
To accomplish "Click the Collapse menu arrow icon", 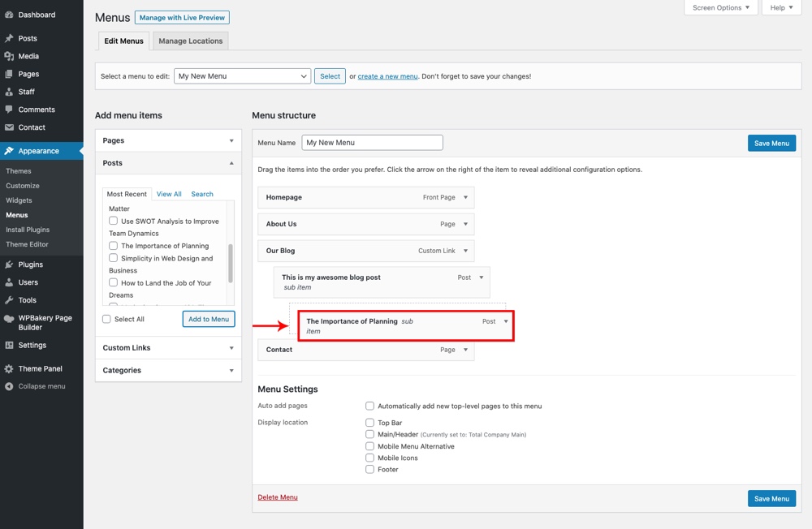I will pos(9,386).
